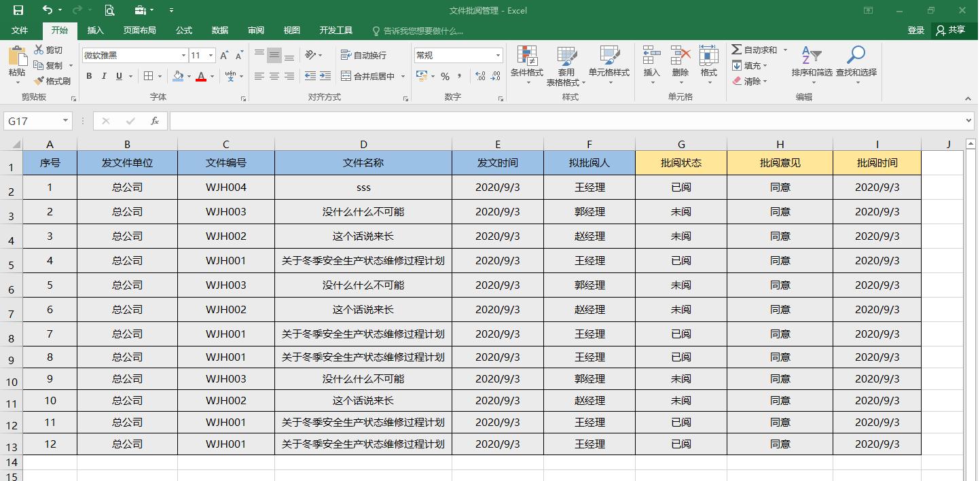Click the 共享 share button
The height and width of the screenshot is (481, 980).
click(956, 30)
